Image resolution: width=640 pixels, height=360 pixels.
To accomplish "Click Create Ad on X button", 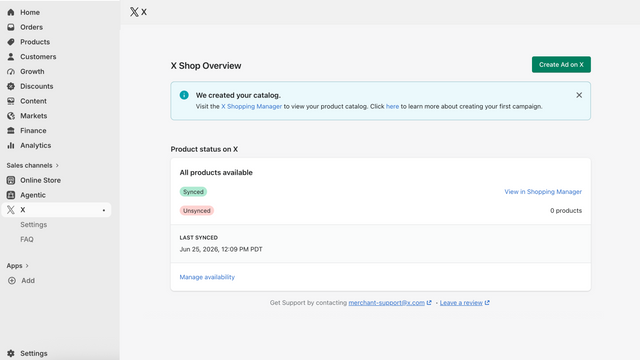I will [x=561, y=64].
